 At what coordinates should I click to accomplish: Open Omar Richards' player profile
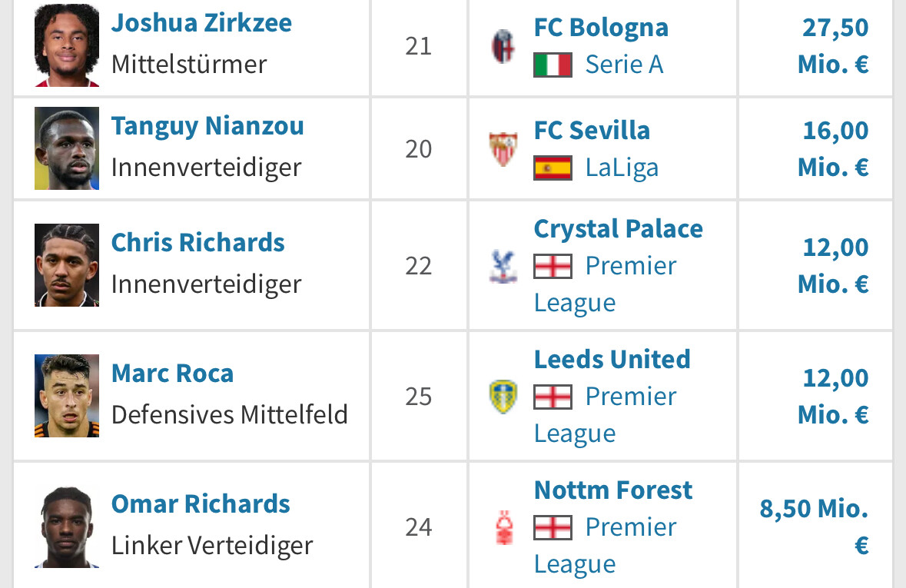tap(201, 504)
